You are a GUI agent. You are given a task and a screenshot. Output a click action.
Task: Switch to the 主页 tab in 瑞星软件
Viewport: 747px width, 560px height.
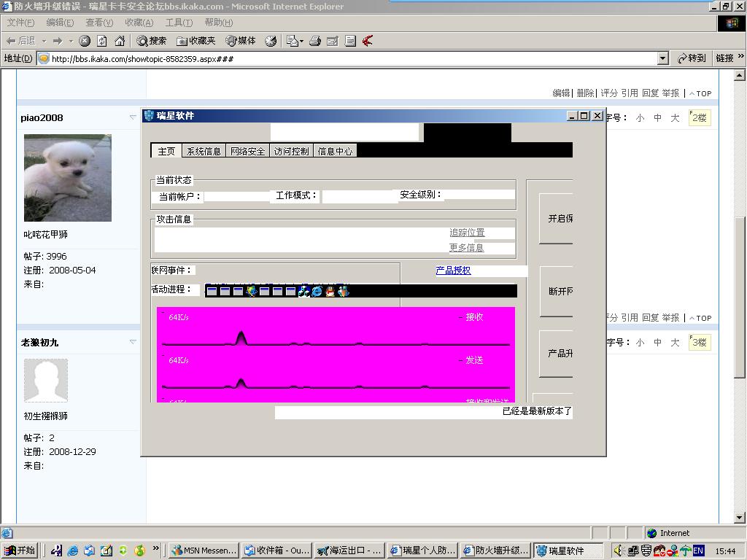(166, 151)
